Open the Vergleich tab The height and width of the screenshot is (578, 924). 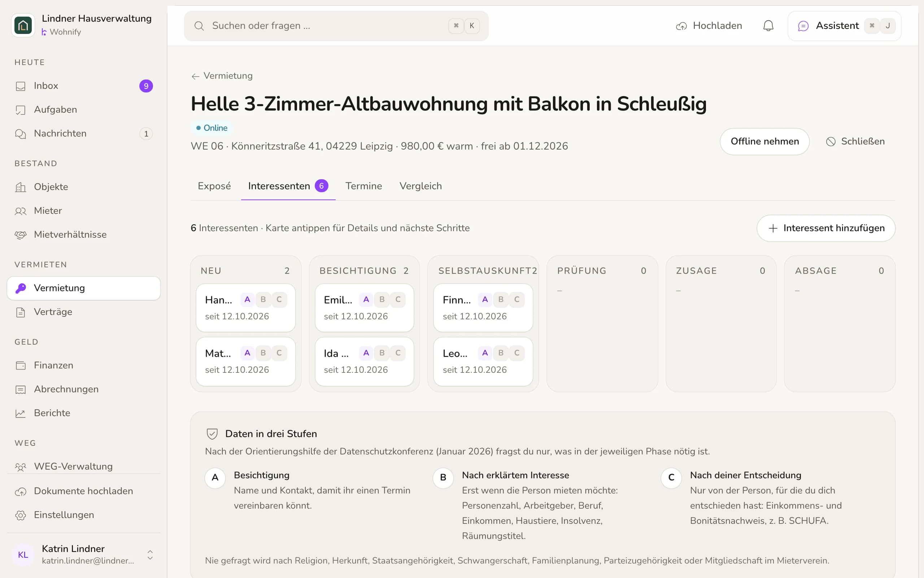click(421, 186)
